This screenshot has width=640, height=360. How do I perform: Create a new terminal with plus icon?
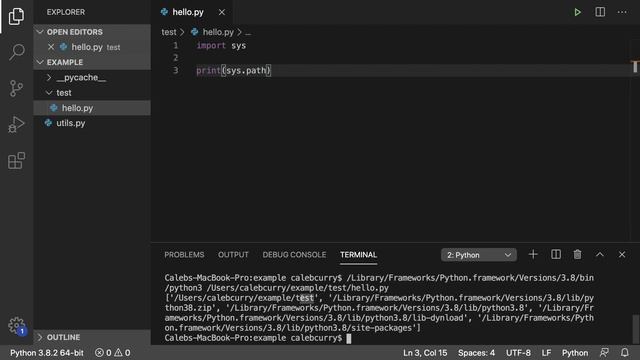(x=533, y=254)
